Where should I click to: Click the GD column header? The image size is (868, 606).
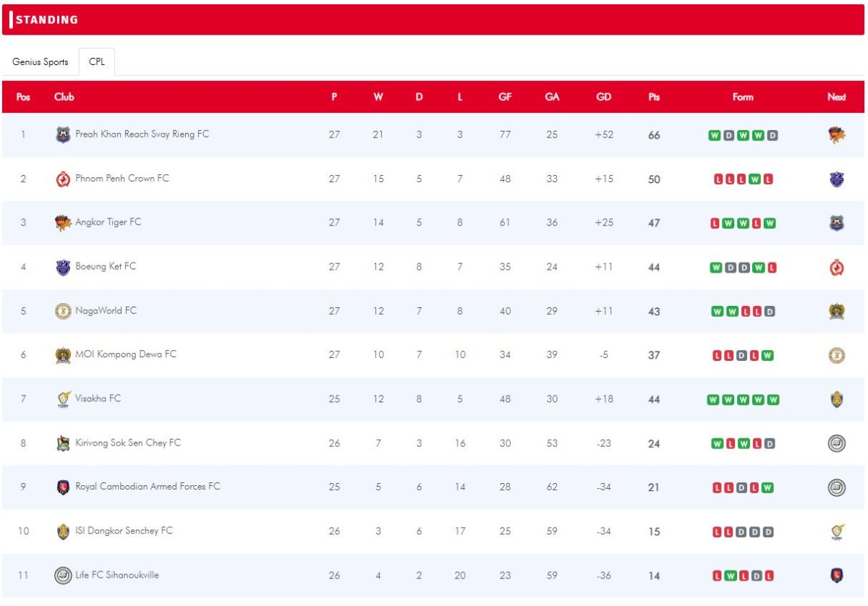603,97
